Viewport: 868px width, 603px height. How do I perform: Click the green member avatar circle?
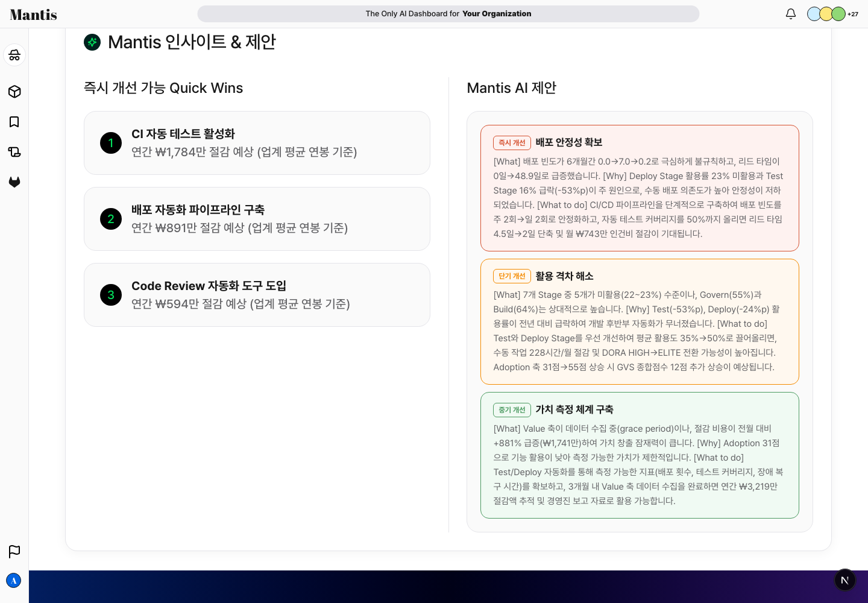tap(838, 14)
